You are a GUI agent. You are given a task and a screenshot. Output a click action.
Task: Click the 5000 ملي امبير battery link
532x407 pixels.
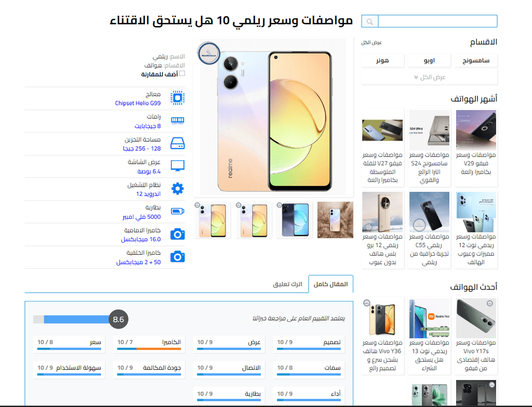[141, 217]
